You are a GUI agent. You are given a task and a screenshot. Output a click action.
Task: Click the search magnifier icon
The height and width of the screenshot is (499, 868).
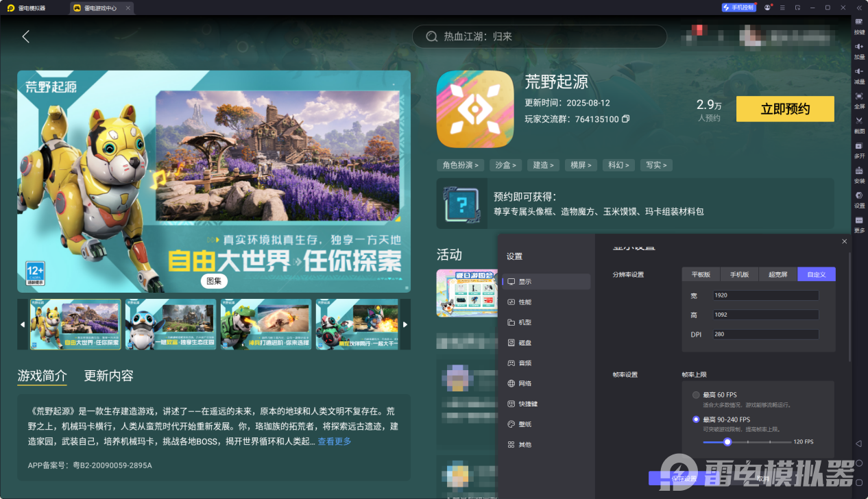coord(431,36)
